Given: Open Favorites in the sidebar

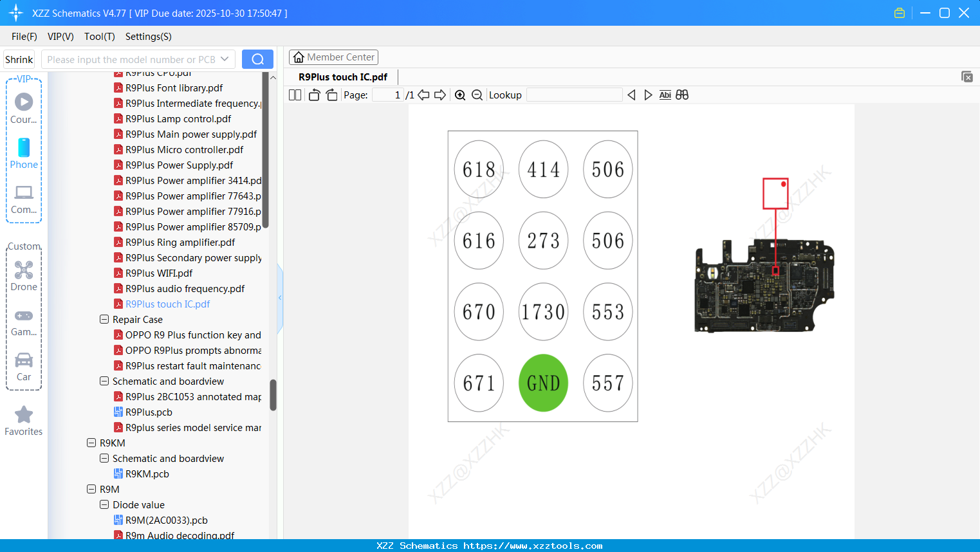Looking at the screenshot, I should (x=24, y=421).
